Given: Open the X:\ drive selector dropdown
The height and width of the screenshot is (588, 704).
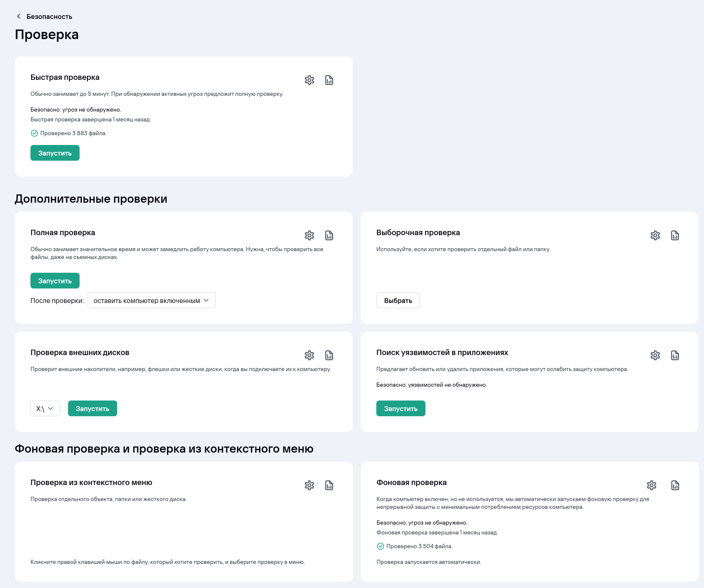Looking at the screenshot, I should 45,409.
